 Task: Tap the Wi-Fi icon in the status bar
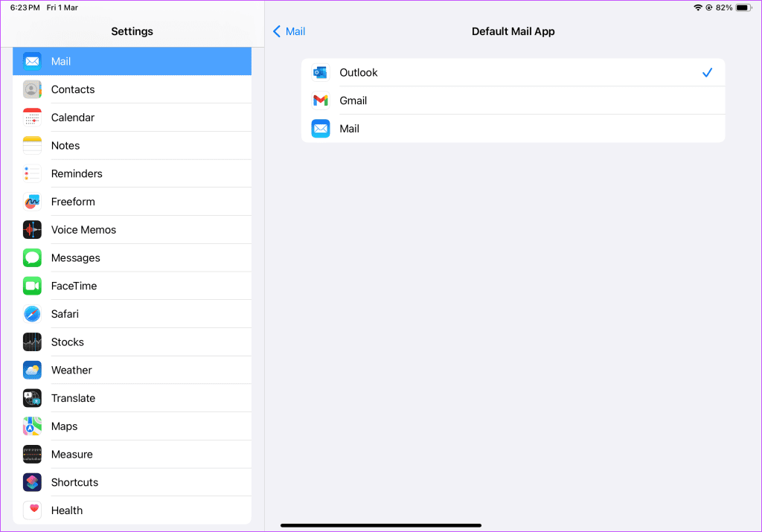point(698,7)
